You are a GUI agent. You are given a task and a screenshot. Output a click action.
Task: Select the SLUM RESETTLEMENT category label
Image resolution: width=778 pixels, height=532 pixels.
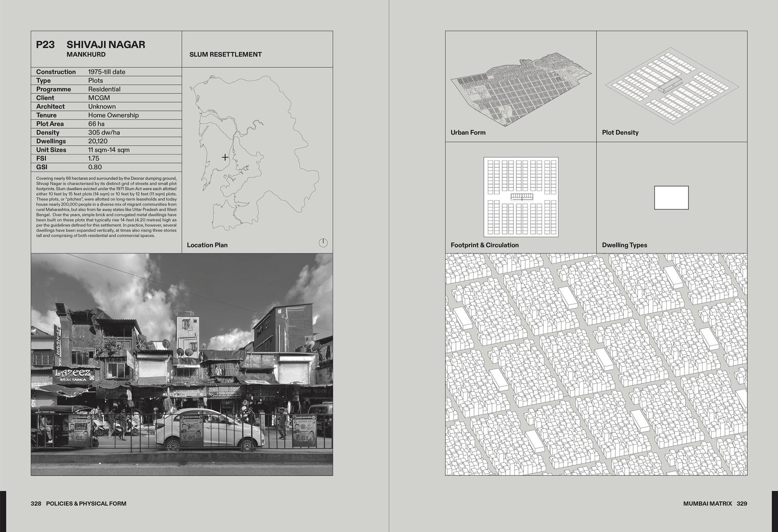[225, 54]
